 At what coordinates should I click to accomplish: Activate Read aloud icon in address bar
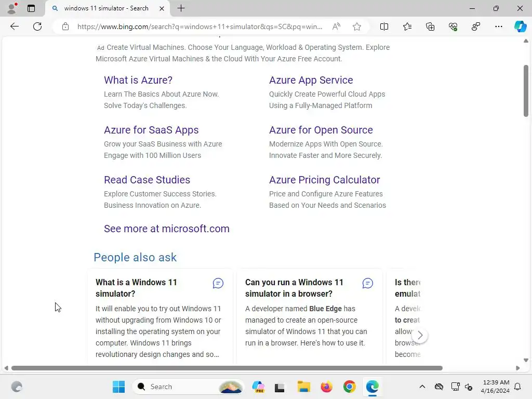pos(336,26)
